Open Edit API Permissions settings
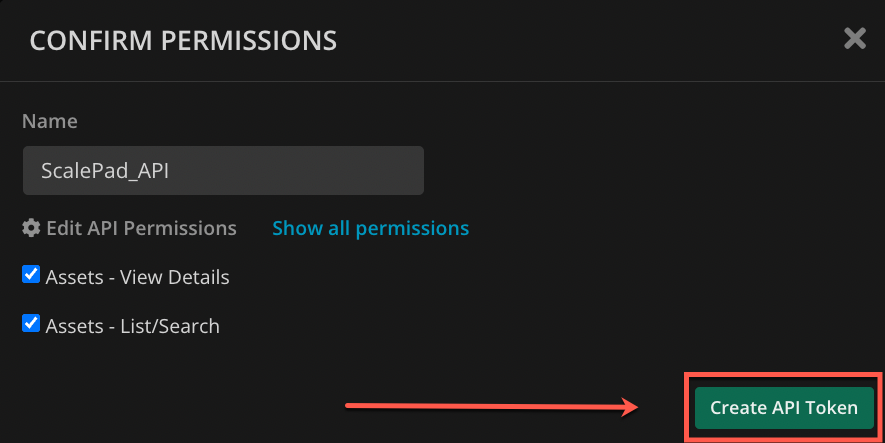The image size is (885, 443). tap(129, 228)
